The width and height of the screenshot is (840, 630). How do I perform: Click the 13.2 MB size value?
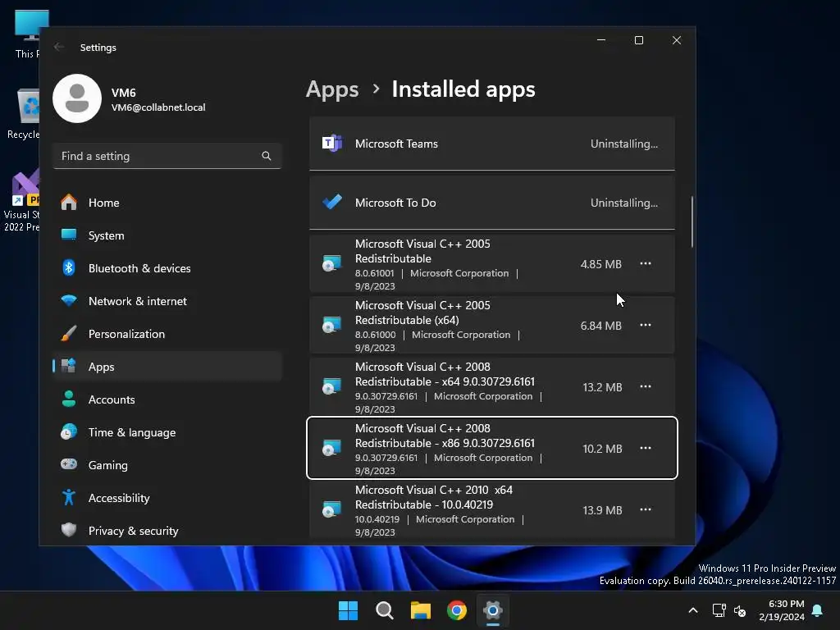(602, 387)
